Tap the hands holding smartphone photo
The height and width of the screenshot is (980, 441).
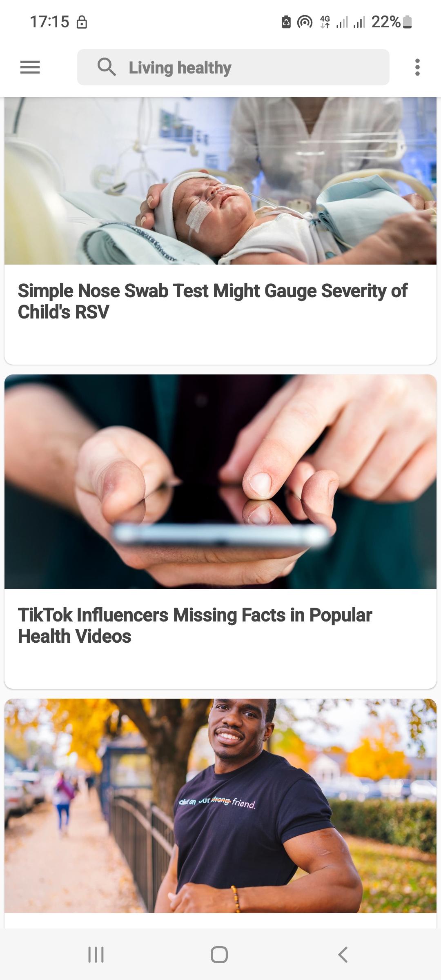pyautogui.click(x=220, y=481)
